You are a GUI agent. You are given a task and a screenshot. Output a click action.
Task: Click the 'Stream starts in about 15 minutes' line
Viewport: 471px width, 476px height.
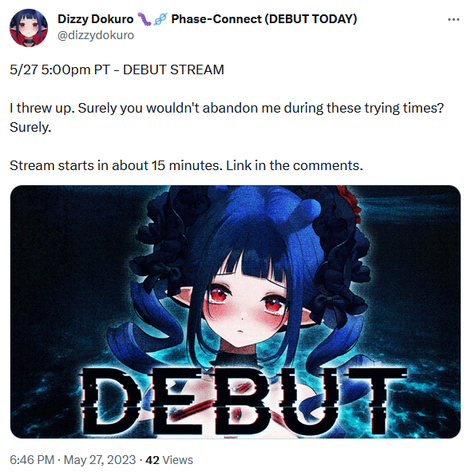[x=116, y=166]
